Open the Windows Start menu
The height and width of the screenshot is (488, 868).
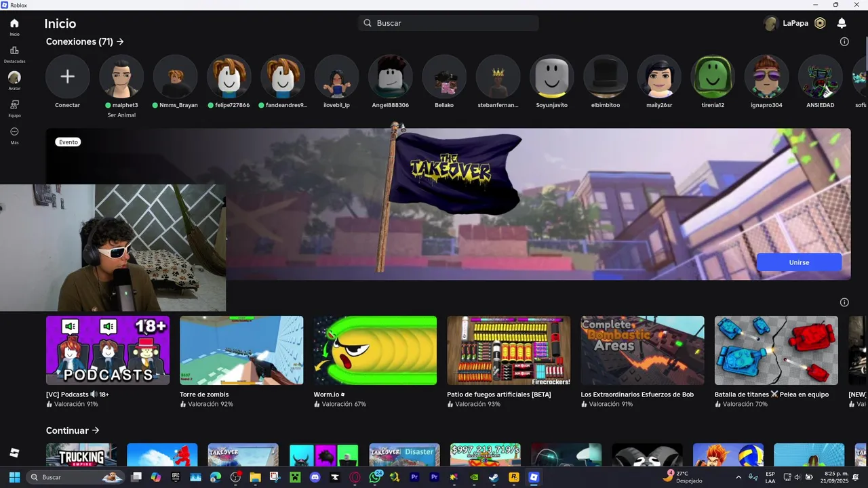pyautogui.click(x=14, y=477)
